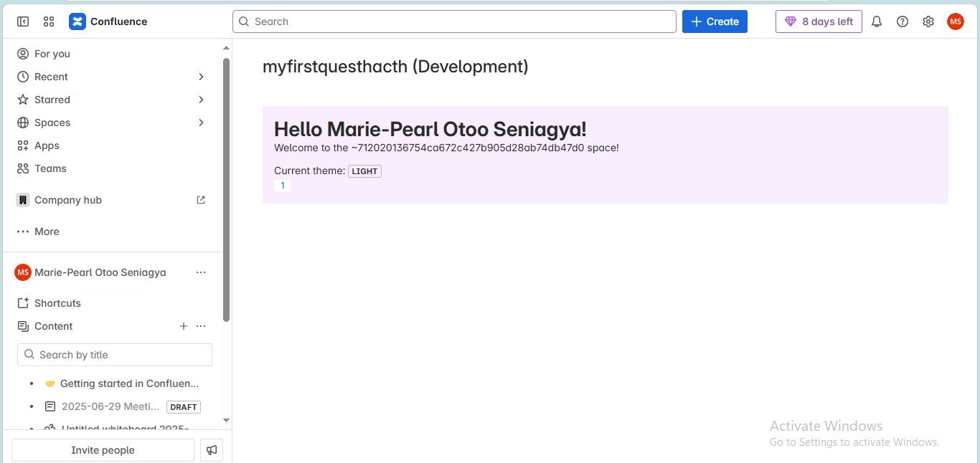Click sidebar scrollbar down arrow

[x=226, y=420]
